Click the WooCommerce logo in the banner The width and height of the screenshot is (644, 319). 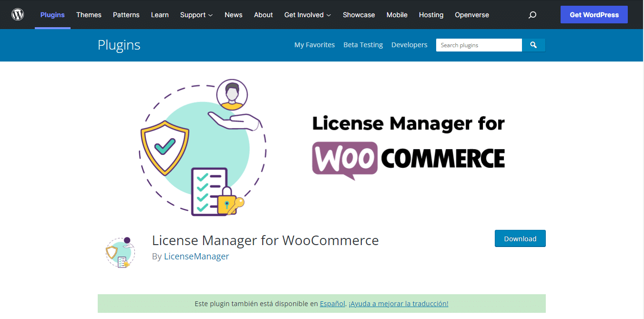pos(344,159)
